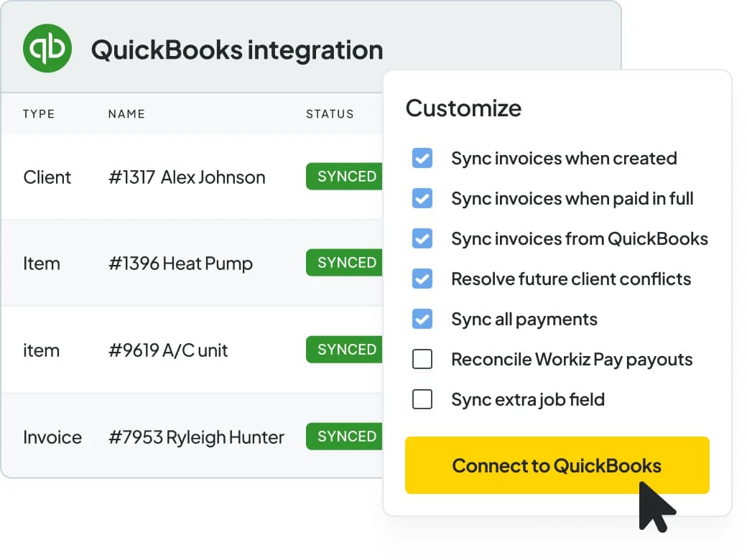This screenshot has height=560, width=747.
Task: Toggle the Sync all payments checkbox
Action: [422, 319]
